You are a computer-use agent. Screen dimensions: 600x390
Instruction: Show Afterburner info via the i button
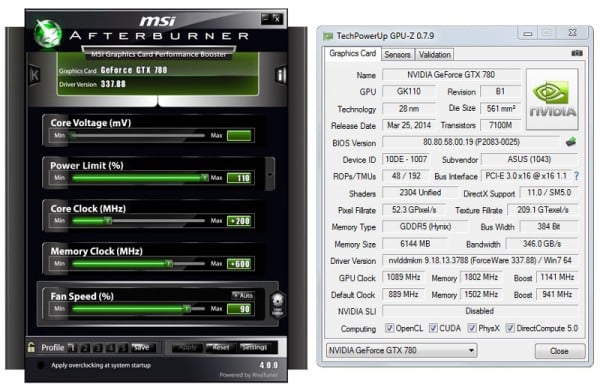281,75
